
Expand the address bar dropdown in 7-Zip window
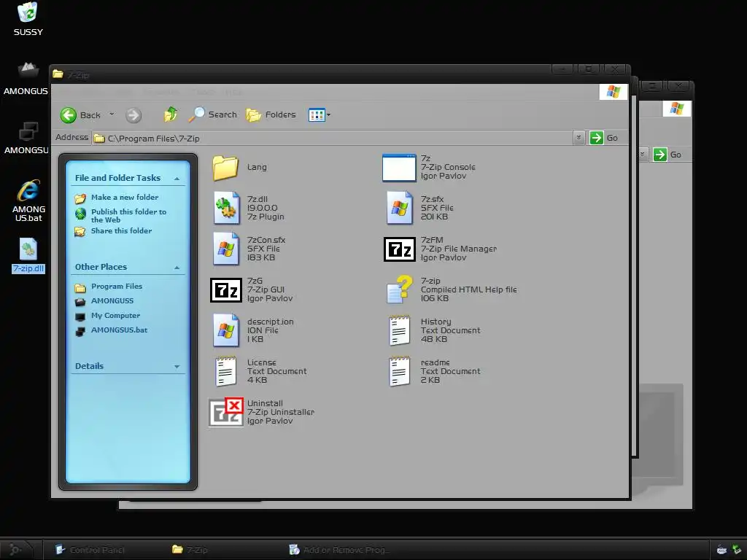tap(578, 138)
